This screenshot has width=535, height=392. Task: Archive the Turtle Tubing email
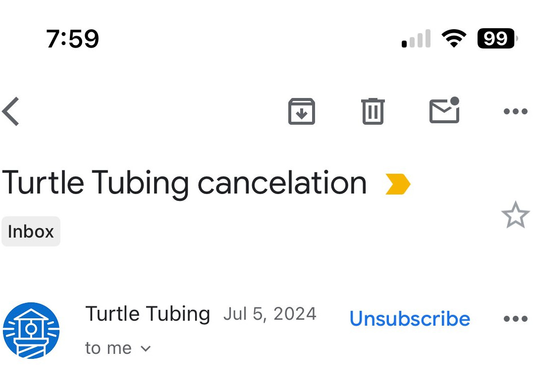point(302,111)
